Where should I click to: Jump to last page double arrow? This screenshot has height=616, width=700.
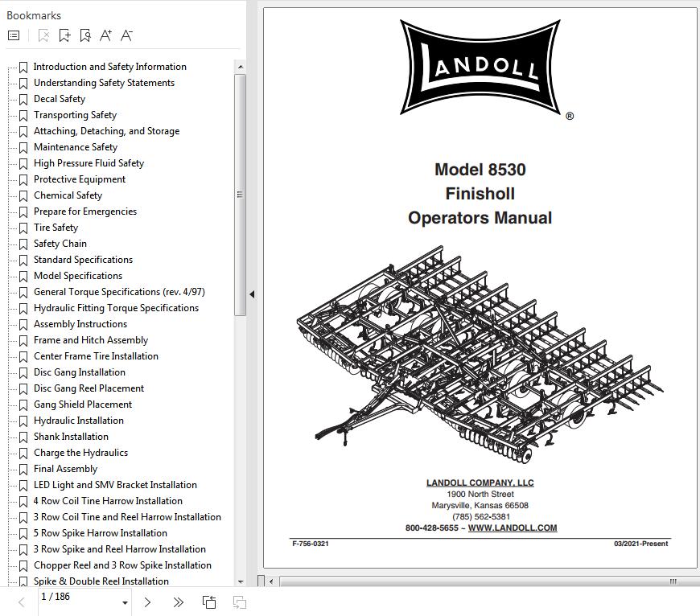point(178,602)
